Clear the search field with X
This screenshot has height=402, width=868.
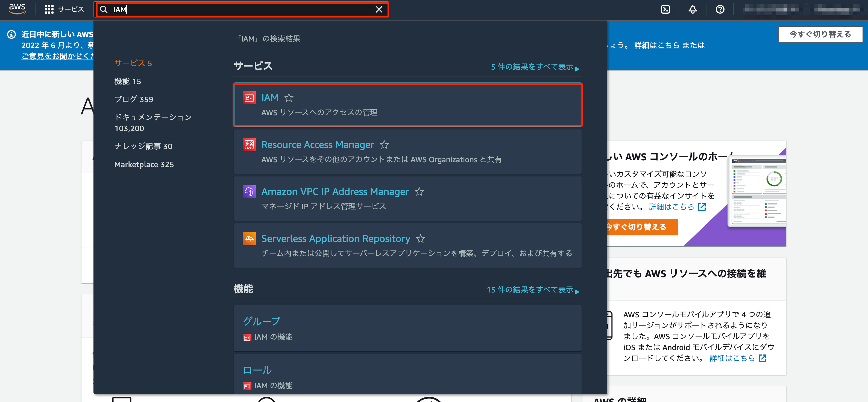[x=379, y=10]
